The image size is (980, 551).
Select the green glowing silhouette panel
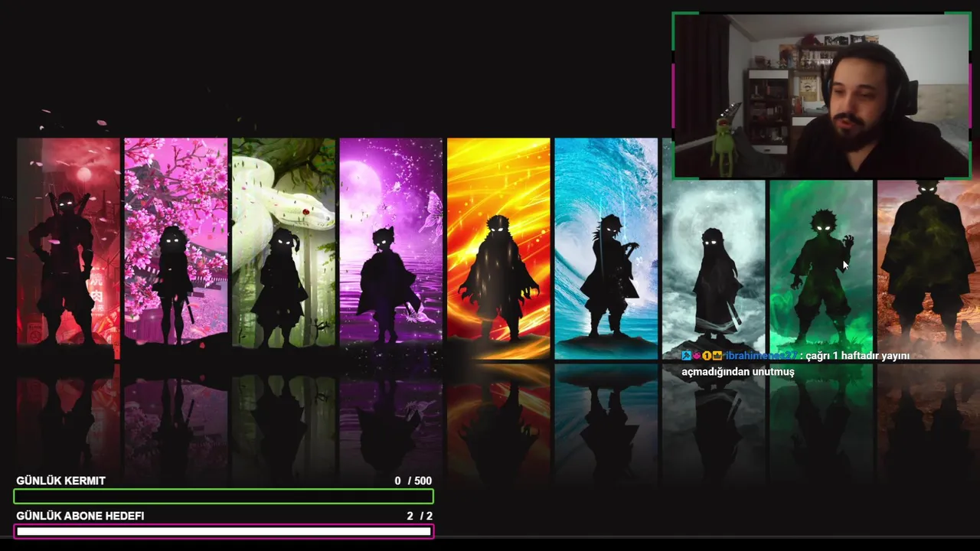click(822, 268)
